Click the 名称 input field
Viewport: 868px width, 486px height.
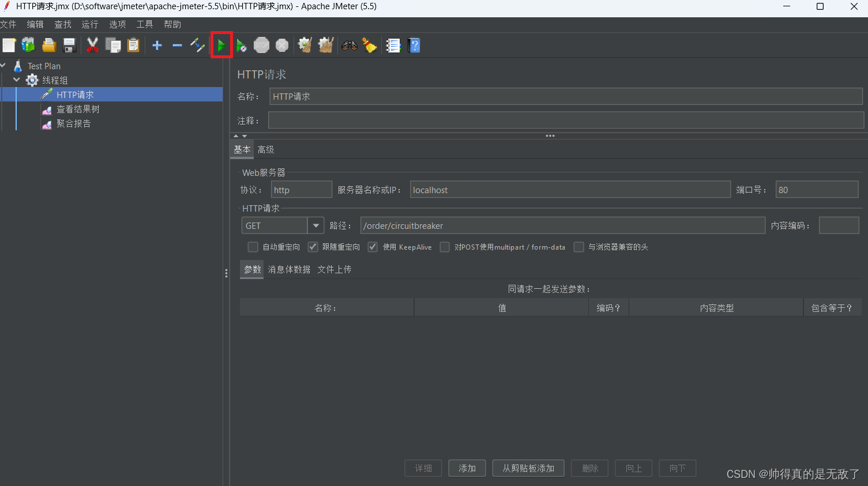click(566, 96)
